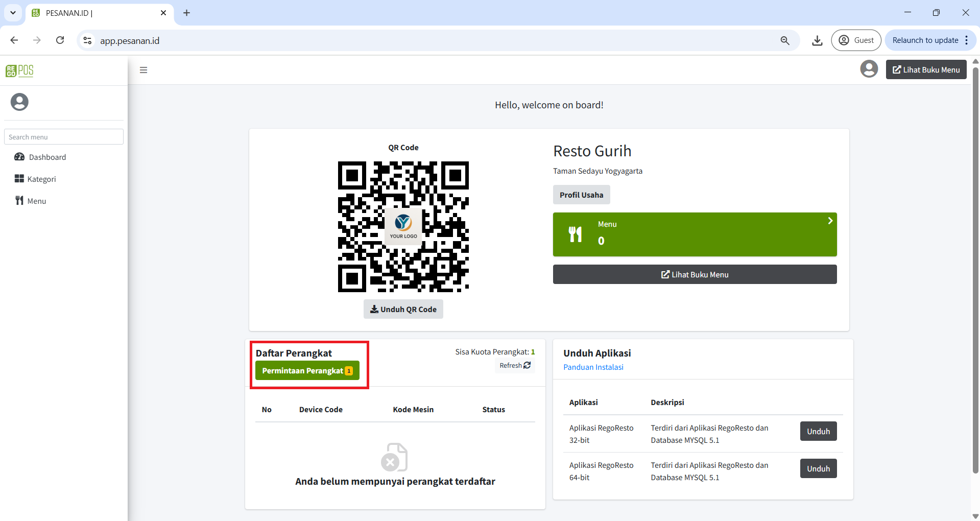Open the user avatar in top header
This screenshot has height=521, width=980.
[869, 69]
